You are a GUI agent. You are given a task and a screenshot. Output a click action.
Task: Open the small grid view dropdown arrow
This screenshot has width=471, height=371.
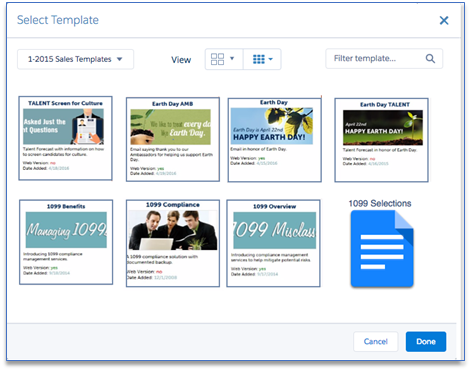point(270,59)
